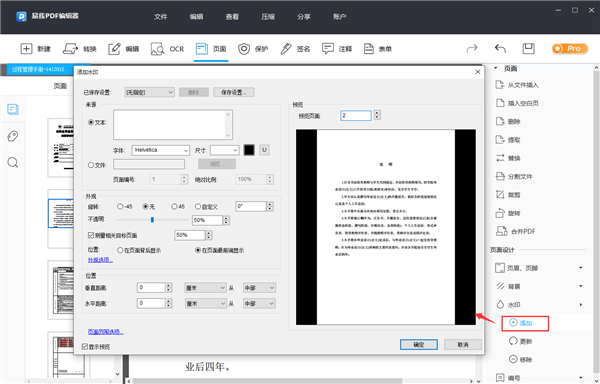
Task: Click the New (新建) toolbar icon
Action: [26, 49]
